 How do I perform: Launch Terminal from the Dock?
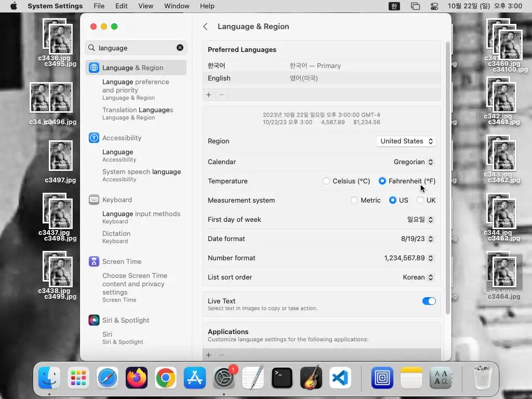click(x=282, y=378)
